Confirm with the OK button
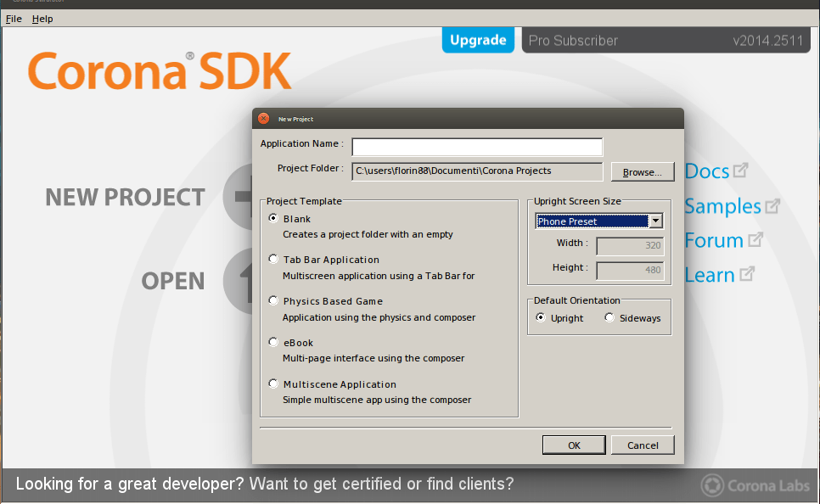Image resolution: width=820 pixels, height=504 pixels. [574, 445]
